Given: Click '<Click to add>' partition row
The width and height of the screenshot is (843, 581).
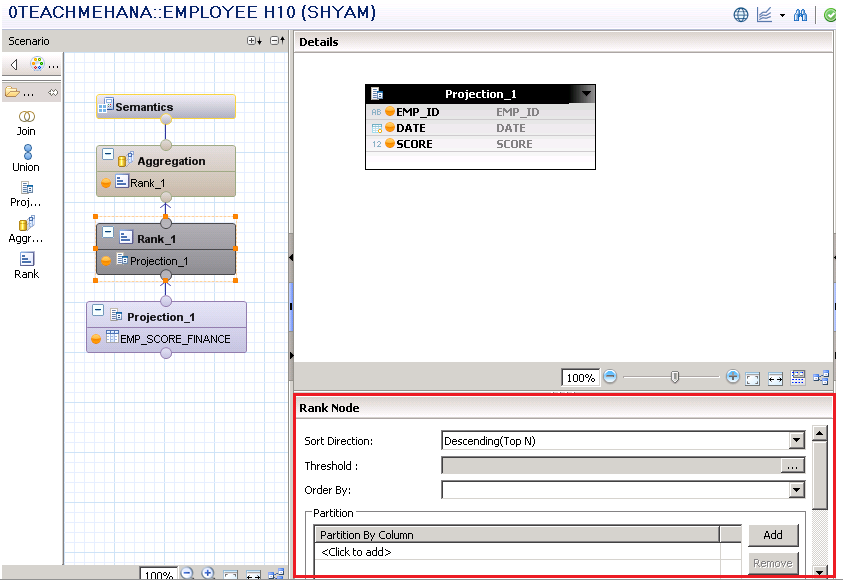Looking at the screenshot, I should pos(356,553).
